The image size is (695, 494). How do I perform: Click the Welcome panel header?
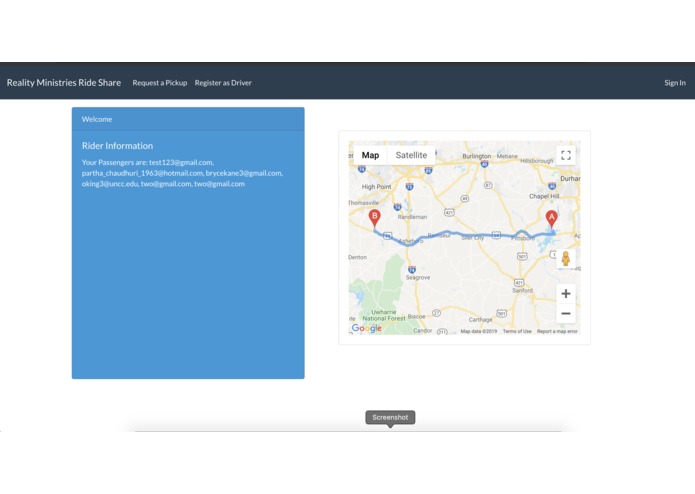[x=188, y=119]
